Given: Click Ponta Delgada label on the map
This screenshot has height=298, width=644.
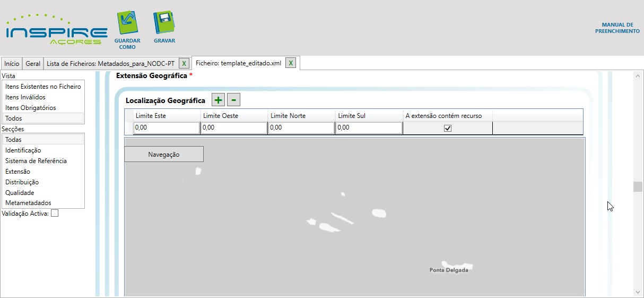Looking at the screenshot, I should click(x=449, y=270).
